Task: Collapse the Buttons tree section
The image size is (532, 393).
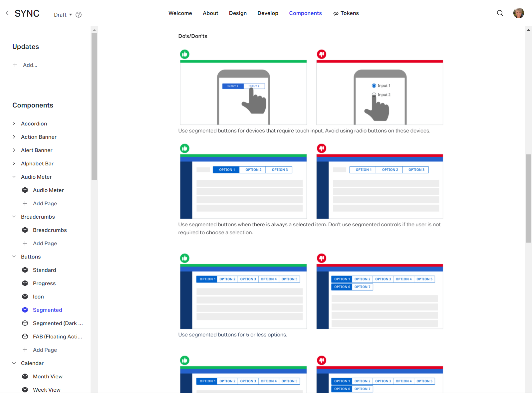Action: click(x=14, y=257)
